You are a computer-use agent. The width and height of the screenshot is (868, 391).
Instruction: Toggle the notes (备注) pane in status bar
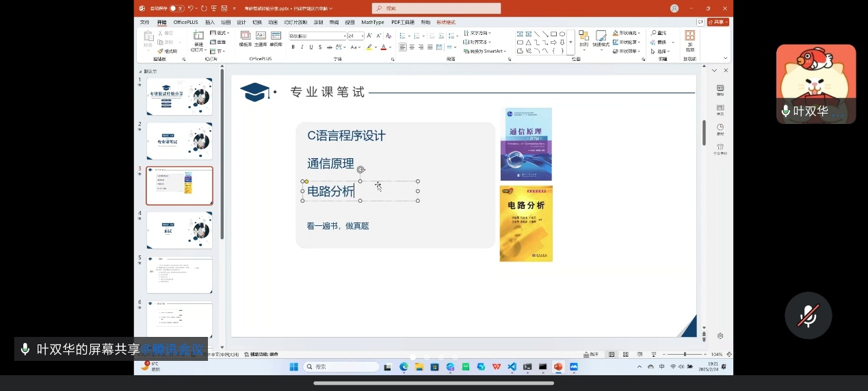tap(591, 354)
